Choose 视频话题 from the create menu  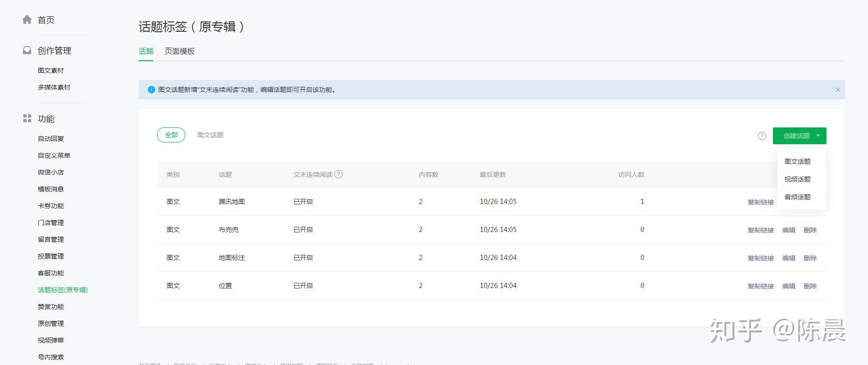797,179
